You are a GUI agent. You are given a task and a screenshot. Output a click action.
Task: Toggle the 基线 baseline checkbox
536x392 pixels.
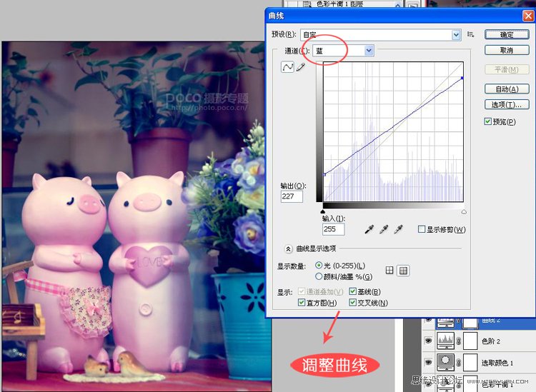(352, 291)
